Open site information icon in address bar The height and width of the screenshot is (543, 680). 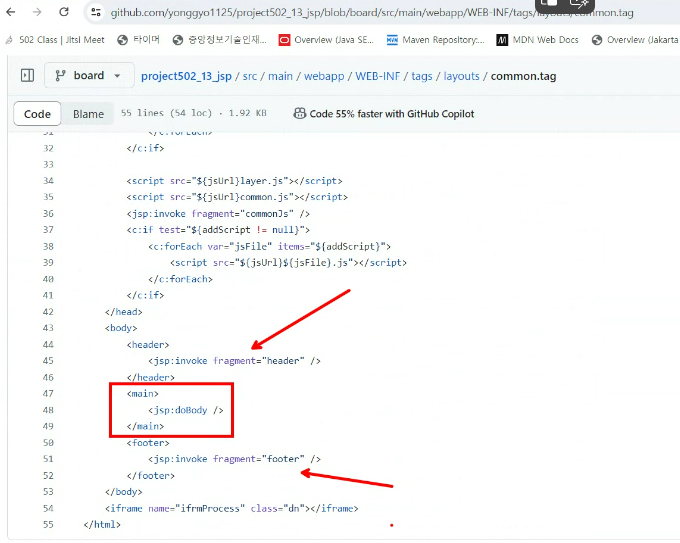tap(96, 13)
